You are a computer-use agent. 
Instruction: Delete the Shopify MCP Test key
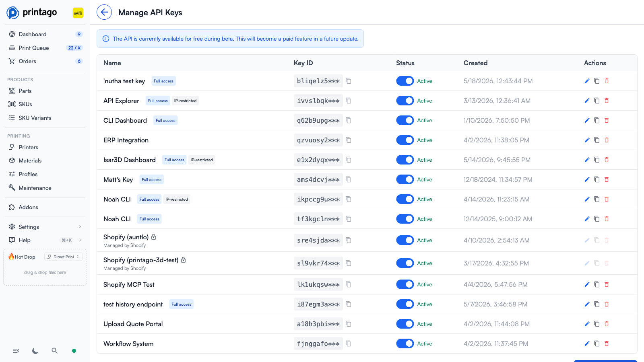click(607, 285)
